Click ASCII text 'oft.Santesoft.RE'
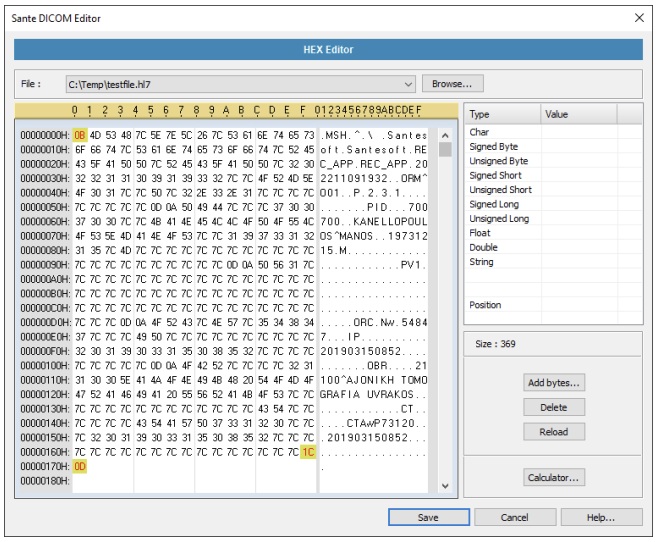 (x=373, y=150)
